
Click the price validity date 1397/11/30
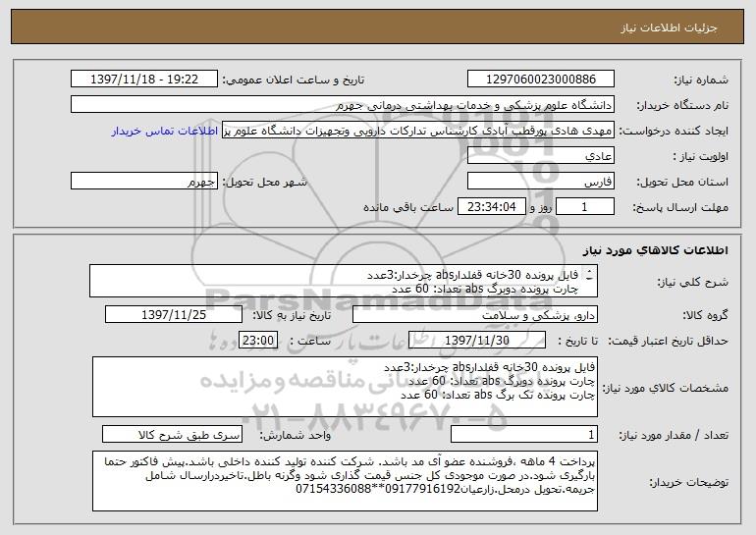pyautogui.click(x=477, y=341)
